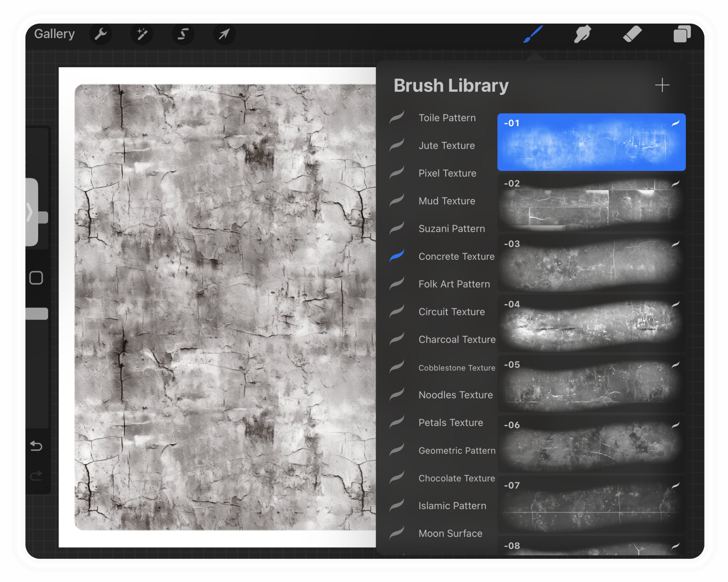Select the Concrete Texture brush

point(456,256)
